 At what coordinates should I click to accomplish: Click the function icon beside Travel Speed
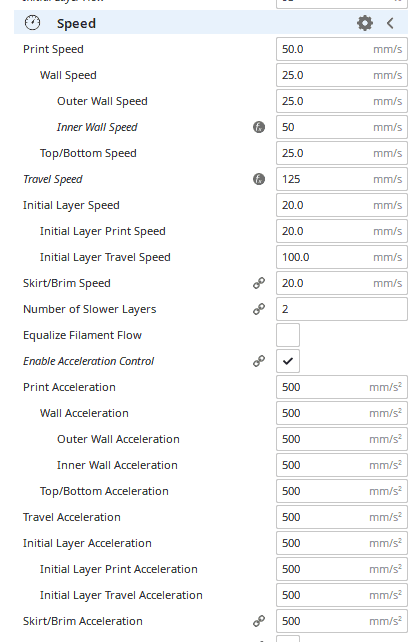click(x=259, y=179)
